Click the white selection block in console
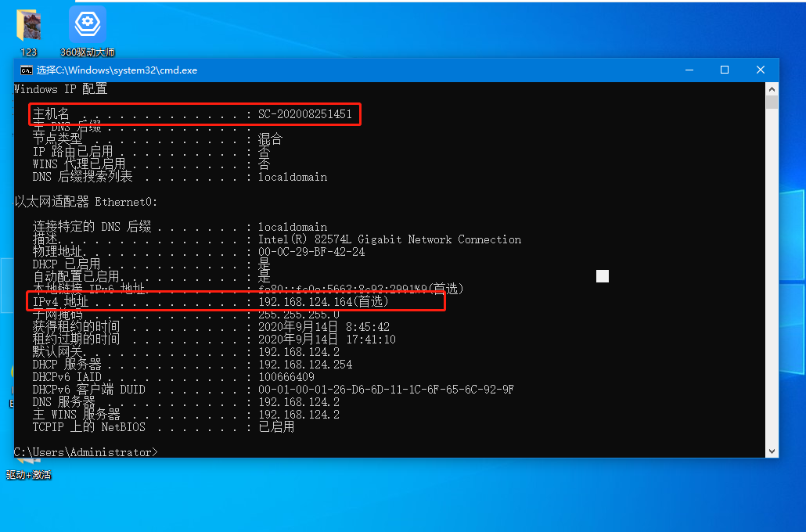 (602, 275)
